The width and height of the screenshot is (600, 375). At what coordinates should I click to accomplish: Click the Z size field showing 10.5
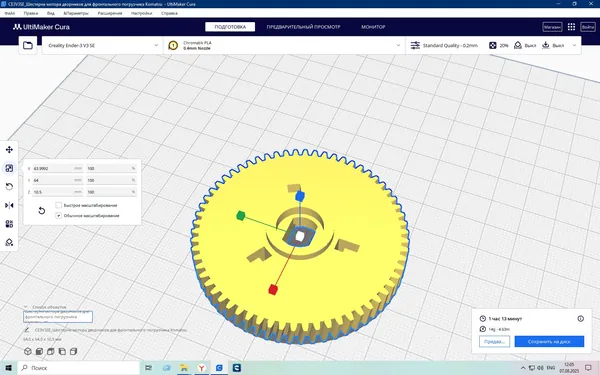58,192
